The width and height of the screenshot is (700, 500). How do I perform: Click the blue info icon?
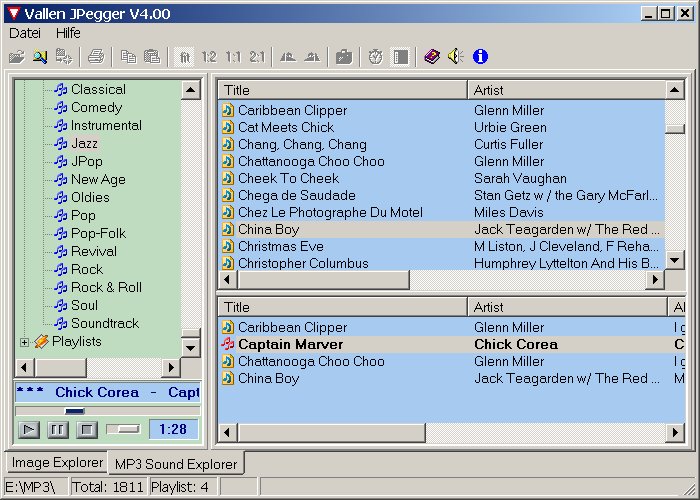coord(480,57)
